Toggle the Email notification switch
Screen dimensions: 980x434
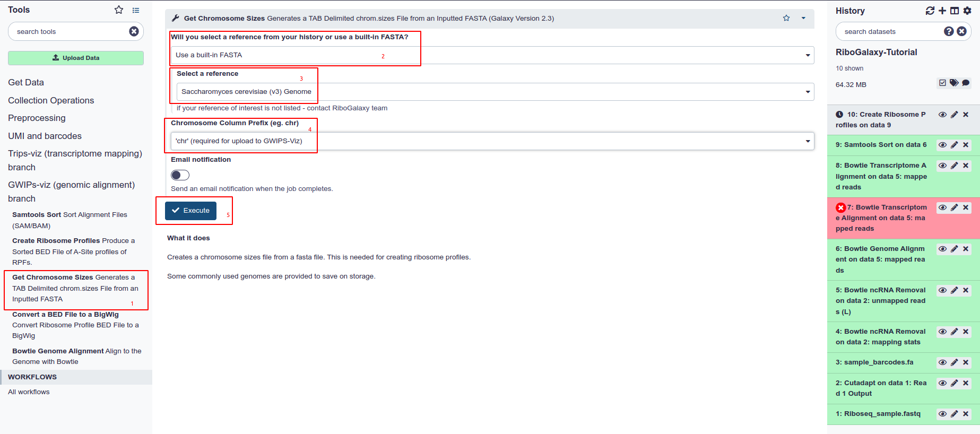(x=180, y=175)
